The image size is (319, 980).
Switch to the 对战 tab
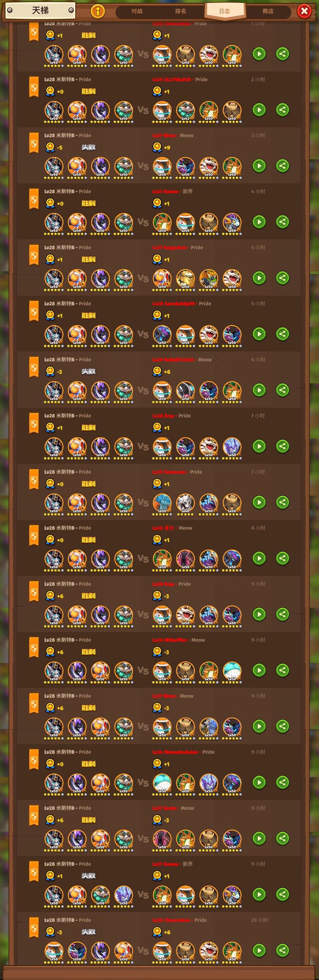pyautogui.click(x=137, y=11)
